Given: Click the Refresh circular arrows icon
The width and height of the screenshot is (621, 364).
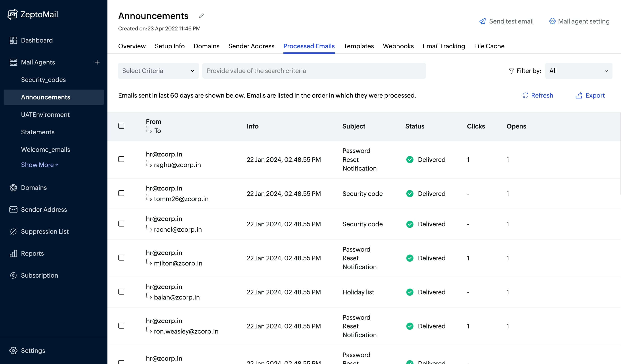Looking at the screenshot, I should point(525,95).
